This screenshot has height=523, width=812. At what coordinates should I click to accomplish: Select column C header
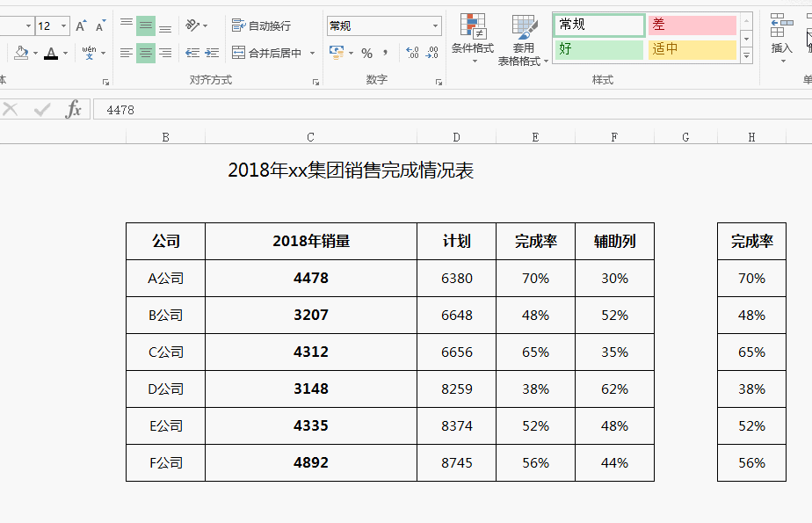(311, 137)
